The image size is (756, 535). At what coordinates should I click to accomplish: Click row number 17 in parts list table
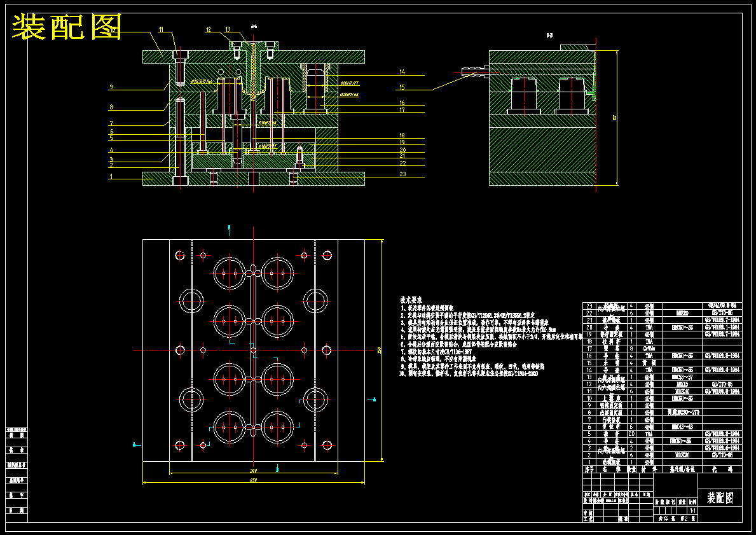click(x=588, y=349)
